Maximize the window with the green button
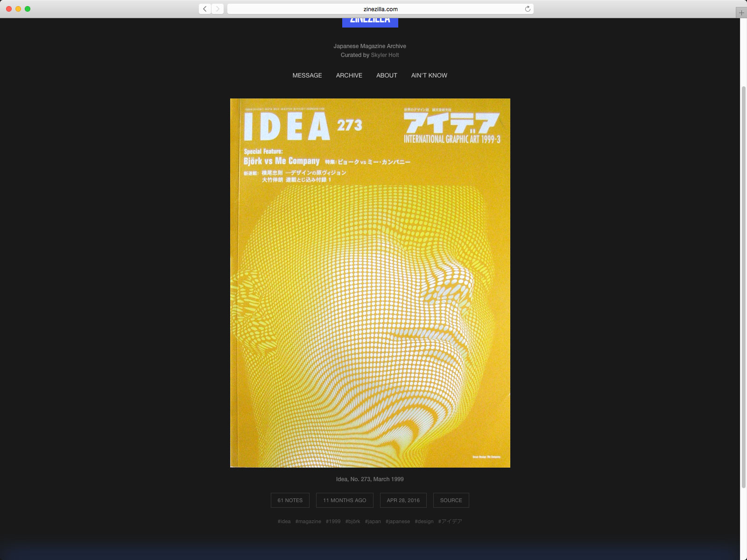Viewport: 747px width, 560px height. (28, 9)
